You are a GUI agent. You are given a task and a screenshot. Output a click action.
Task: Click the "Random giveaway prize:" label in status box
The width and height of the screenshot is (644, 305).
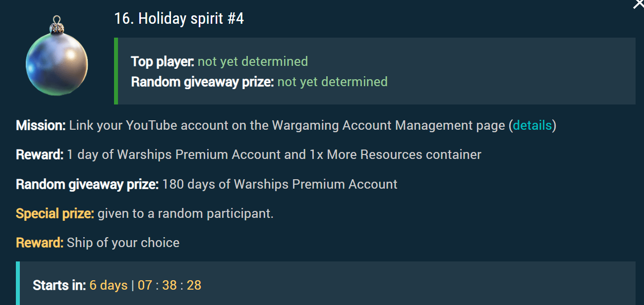[x=202, y=82]
